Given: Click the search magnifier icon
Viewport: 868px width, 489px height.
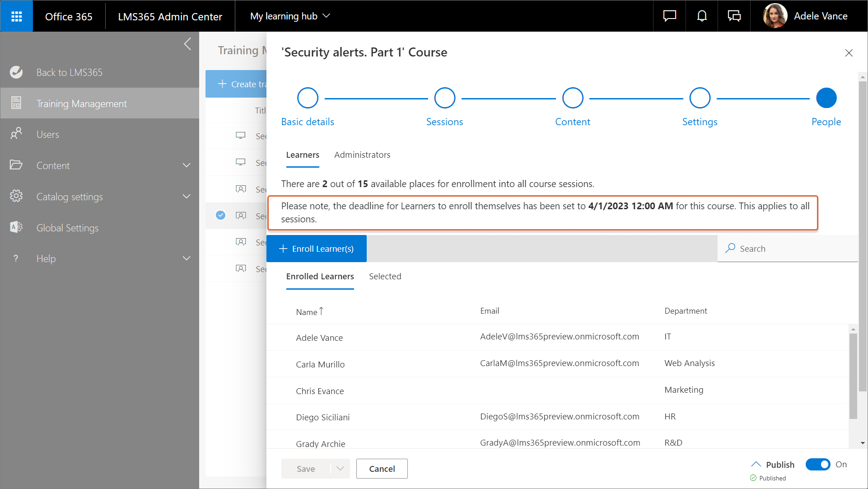Looking at the screenshot, I should click(730, 249).
